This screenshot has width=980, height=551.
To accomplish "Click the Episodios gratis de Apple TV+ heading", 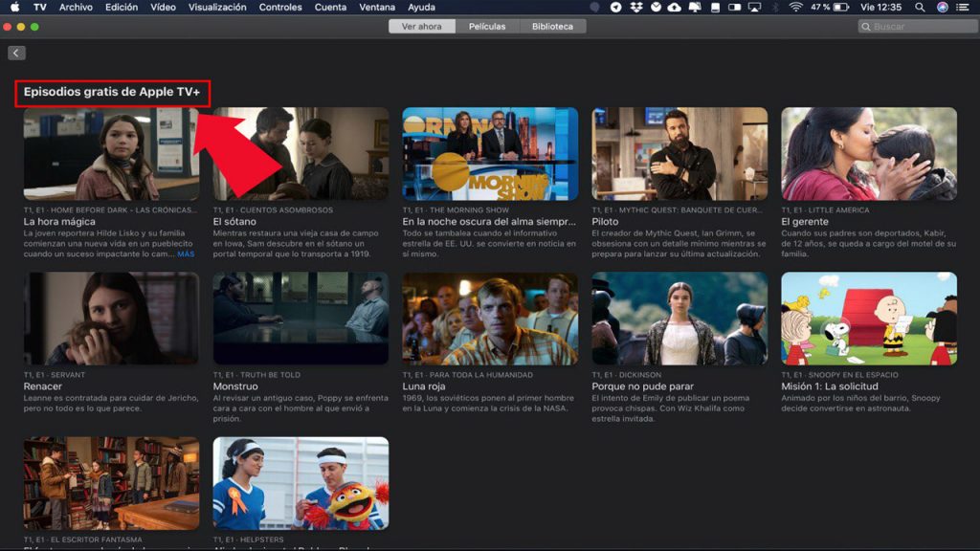I will [x=112, y=92].
